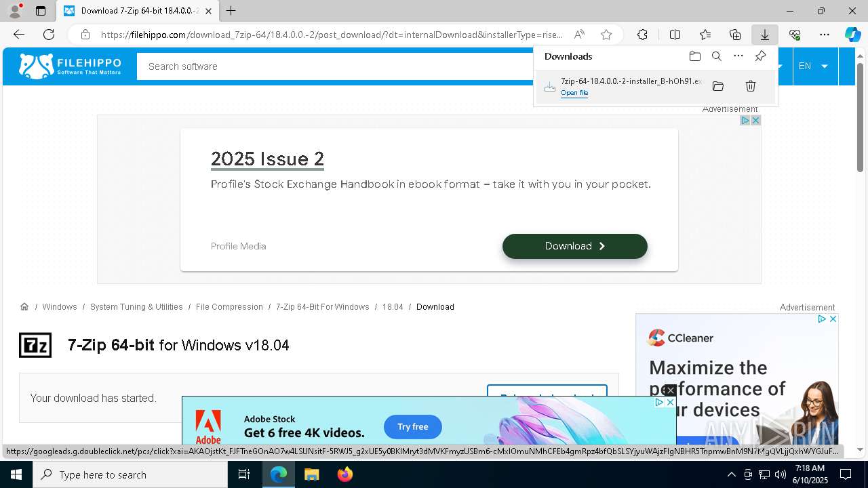The height and width of the screenshot is (488, 868).
Task: Open the notification center icon
Action: tap(846, 474)
